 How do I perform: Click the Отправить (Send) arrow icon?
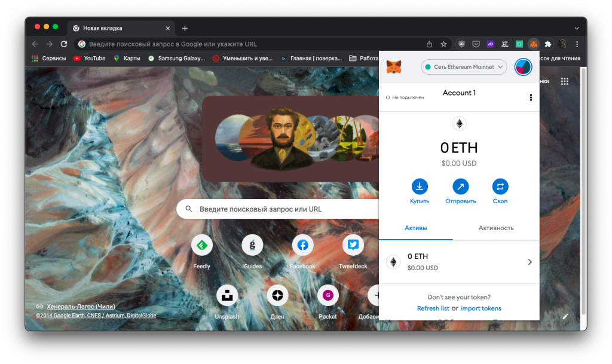pyautogui.click(x=461, y=186)
